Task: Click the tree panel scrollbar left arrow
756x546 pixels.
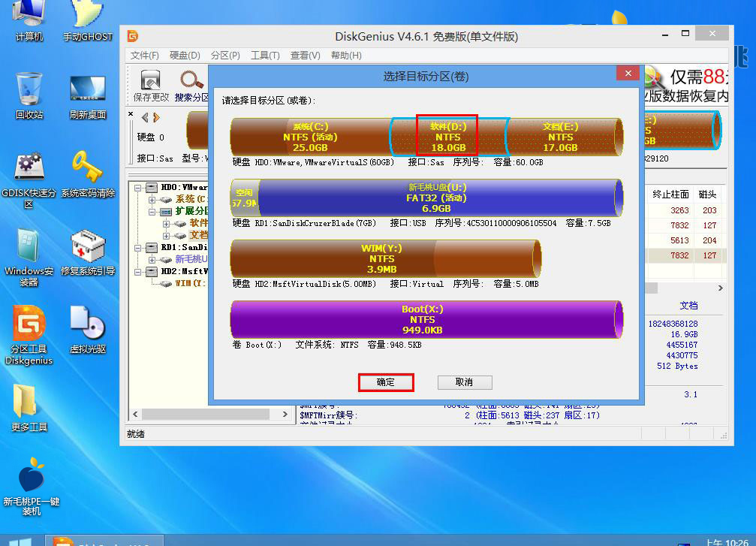Action: pyautogui.click(x=135, y=415)
